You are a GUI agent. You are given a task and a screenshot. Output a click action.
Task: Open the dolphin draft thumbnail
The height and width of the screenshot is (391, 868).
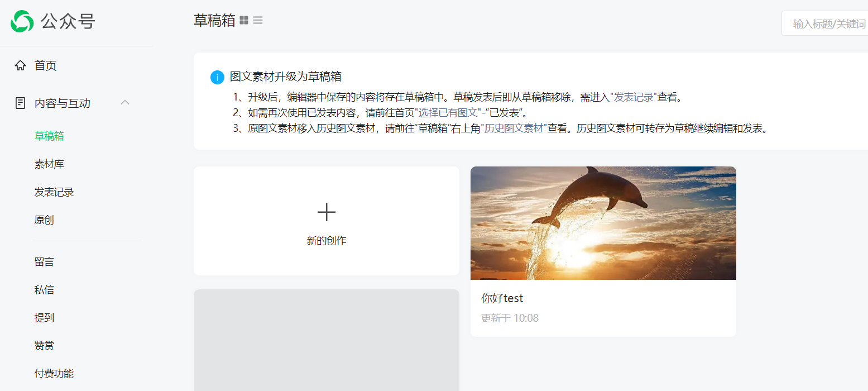(603, 223)
